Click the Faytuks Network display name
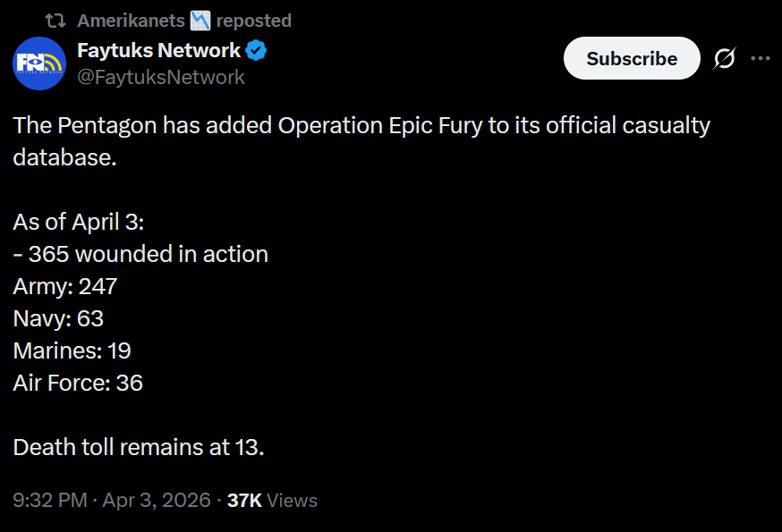The height and width of the screenshot is (532, 782). (159, 51)
